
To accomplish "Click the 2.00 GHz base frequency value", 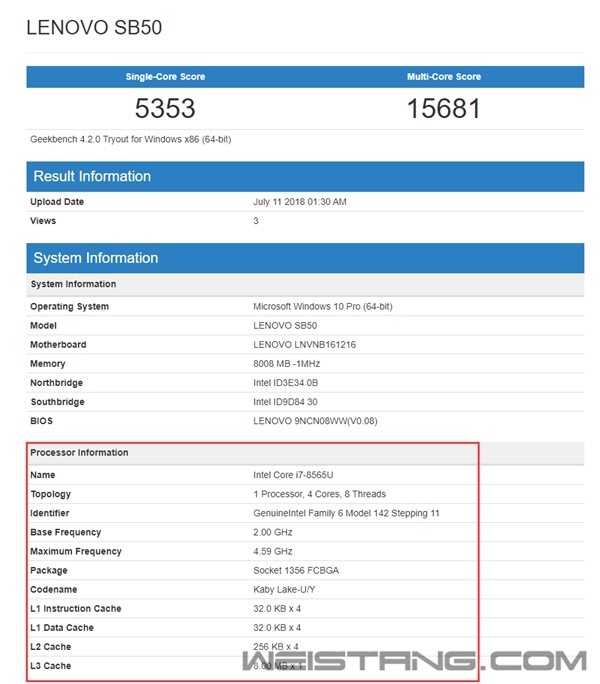I will point(273,532).
